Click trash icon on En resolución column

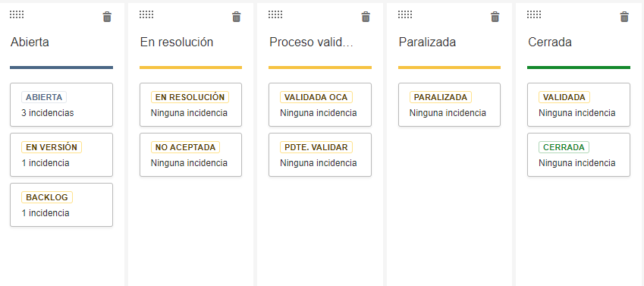click(236, 17)
